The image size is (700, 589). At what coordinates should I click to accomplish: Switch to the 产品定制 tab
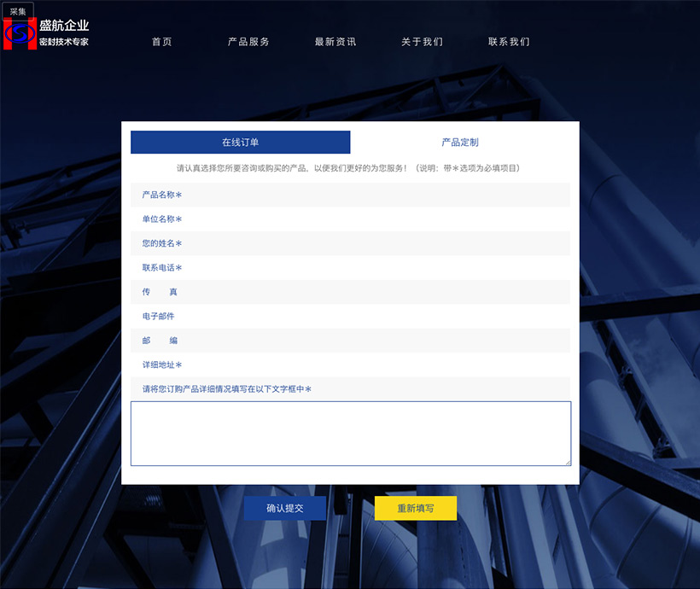coord(460,143)
